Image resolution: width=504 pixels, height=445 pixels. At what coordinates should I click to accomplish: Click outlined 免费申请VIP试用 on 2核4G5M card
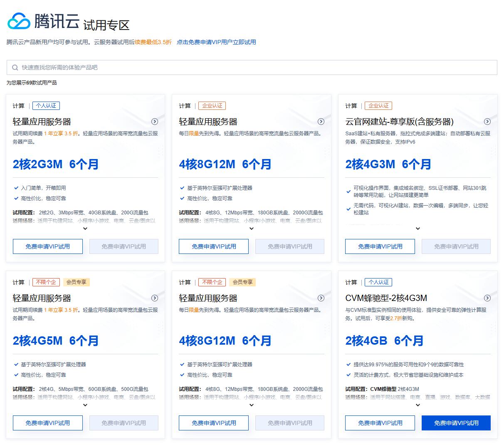tap(48, 423)
